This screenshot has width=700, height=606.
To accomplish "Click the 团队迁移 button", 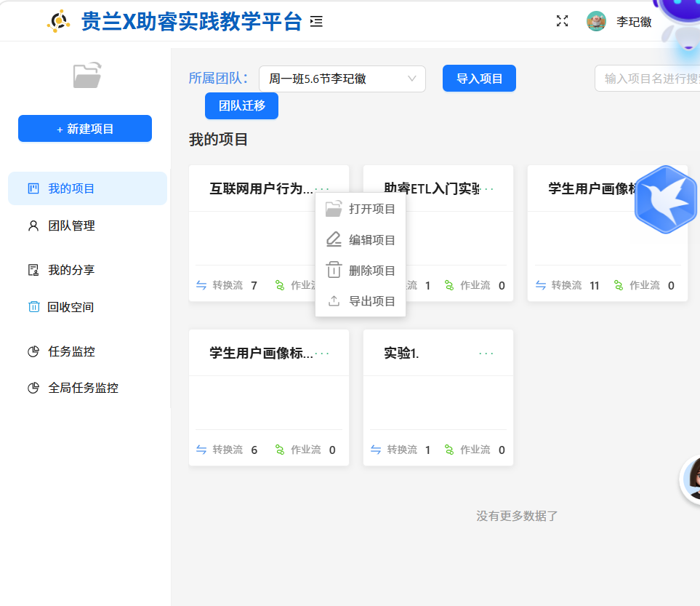I will click(241, 105).
